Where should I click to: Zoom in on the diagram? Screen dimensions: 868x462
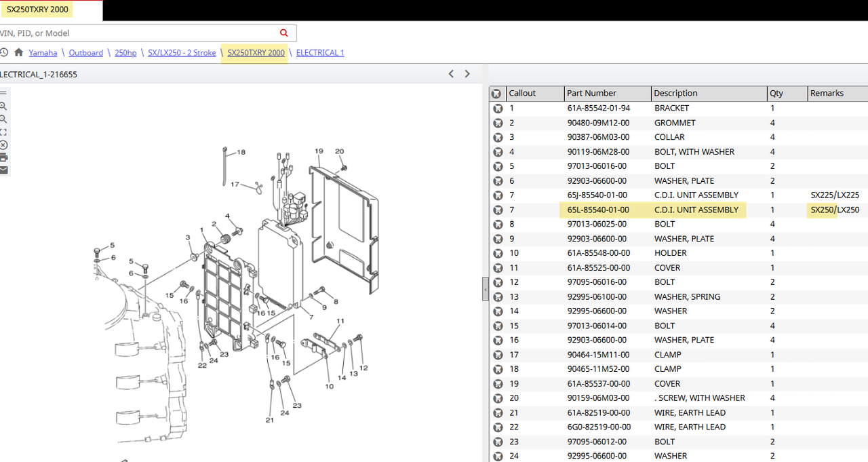[x=3, y=106]
